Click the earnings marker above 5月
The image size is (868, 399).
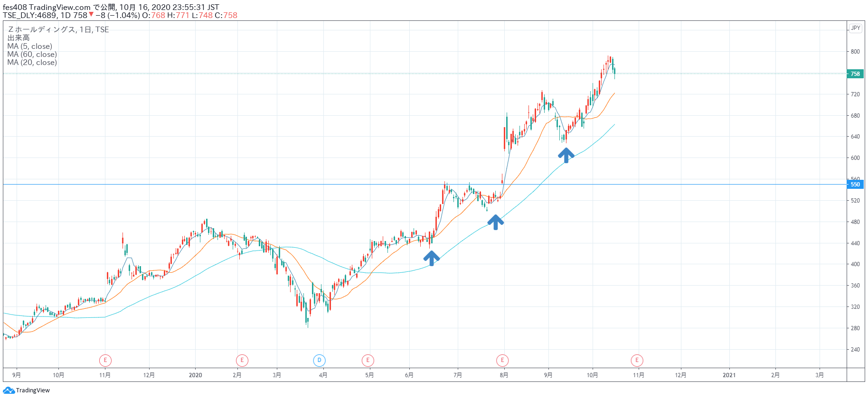368,361
